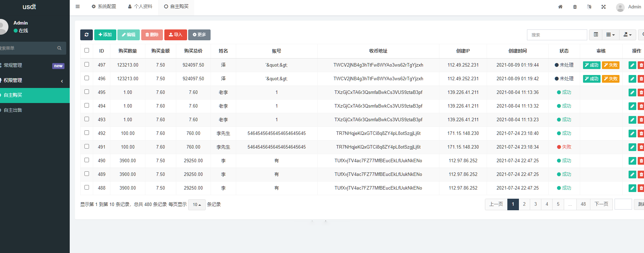Click the language switch icon in top bar
The height and width of the screenshot is (253, 644).
[589, 7]
